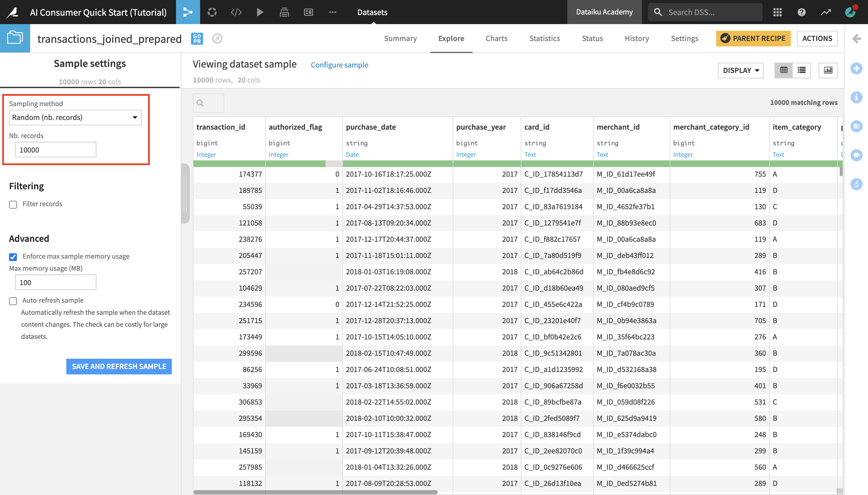Click SAVE AND REFRESH SAMPLE button
Viewport: 868px width, 495px height.
click(119, 366)
